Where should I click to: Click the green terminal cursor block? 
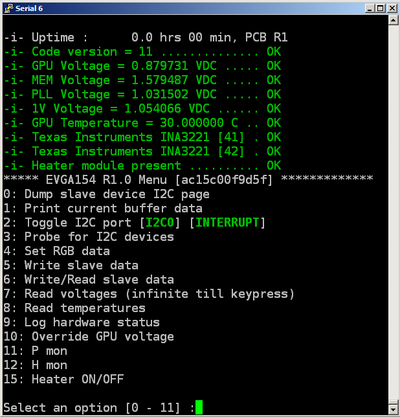(x=199, y=407)
